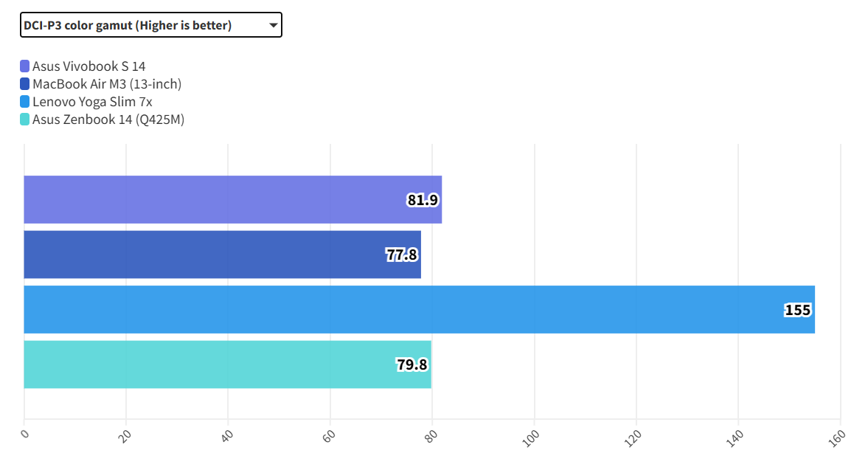Click the Lenovo Yoga Slim 7x legend swatch
This screenshot has width=868, height=456.
click(x=25, y=102)
